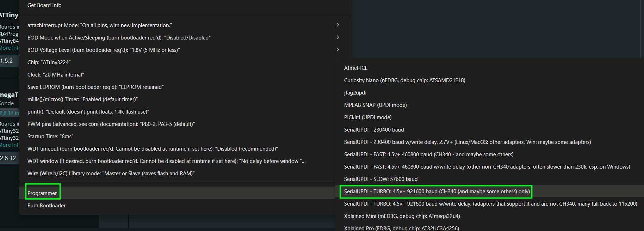644x231 pixels.
Task: Select Curiosity Nano nEDBG programmer
Action: click(x=404, y=80)
